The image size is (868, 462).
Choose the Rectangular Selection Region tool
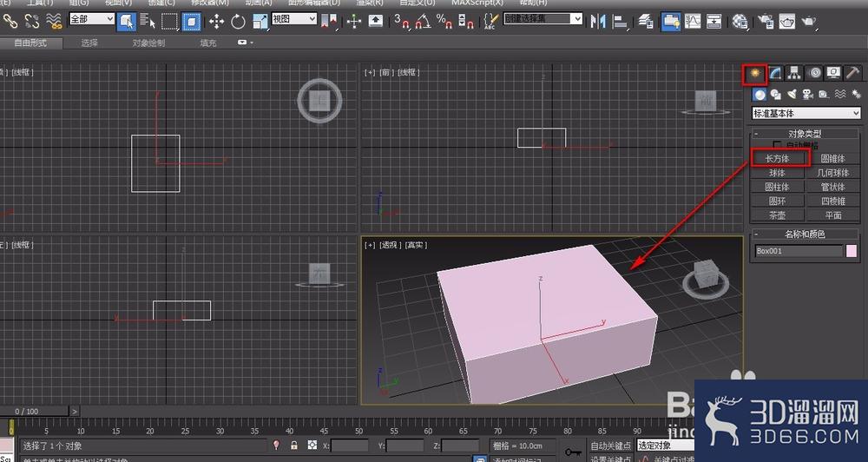169,22
